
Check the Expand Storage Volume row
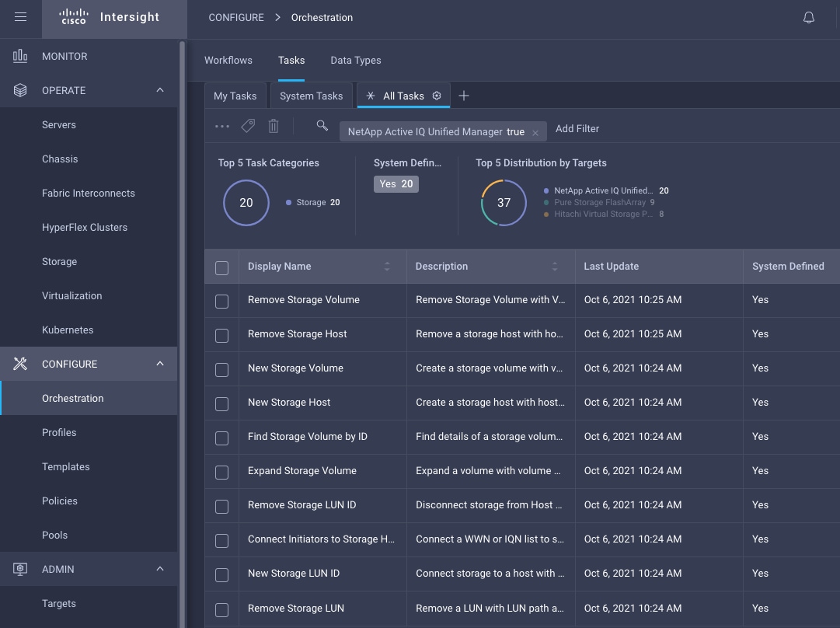(x=221, y=472)
